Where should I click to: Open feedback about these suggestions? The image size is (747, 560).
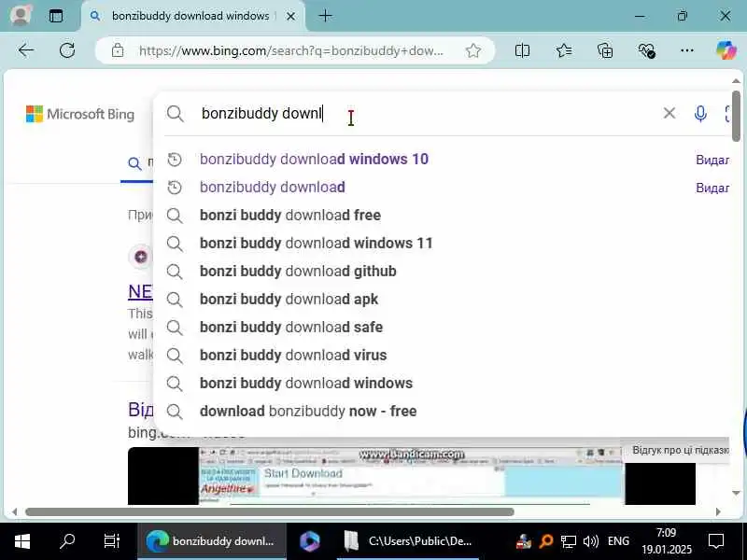coord(681,450)
